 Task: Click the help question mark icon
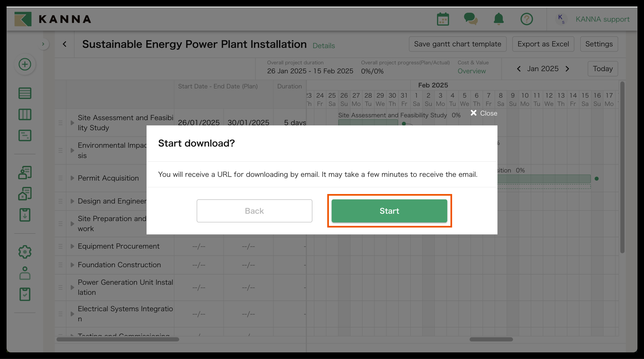[527, 19]
